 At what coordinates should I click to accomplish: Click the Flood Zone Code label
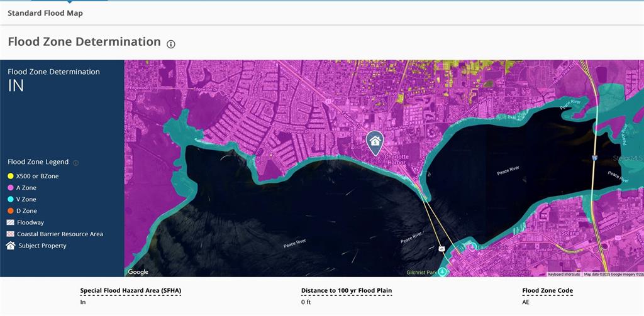547,291
